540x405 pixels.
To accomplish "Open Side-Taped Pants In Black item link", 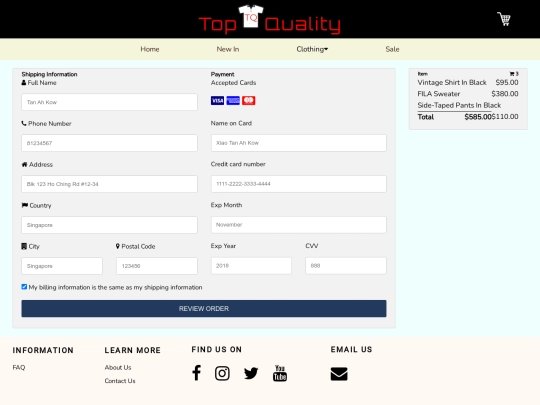I will click(x=459, y=105).
